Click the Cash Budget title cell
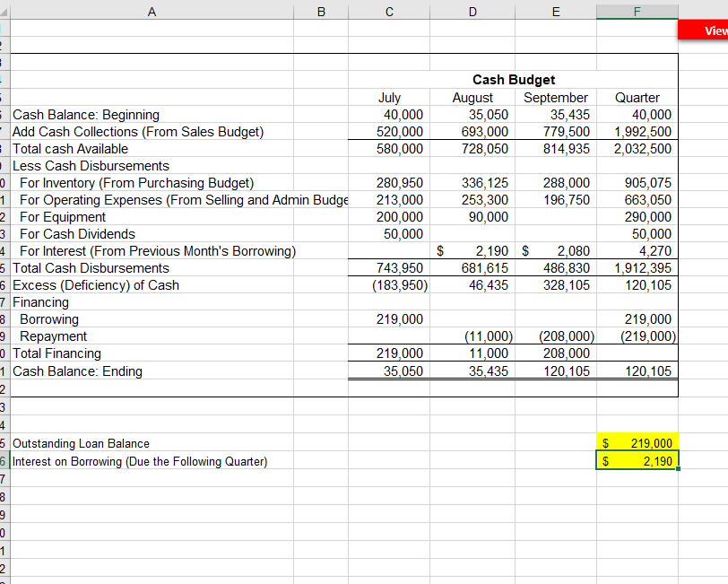Image resolution: width=728 pixels, height=584 pixels. [513, 80]
